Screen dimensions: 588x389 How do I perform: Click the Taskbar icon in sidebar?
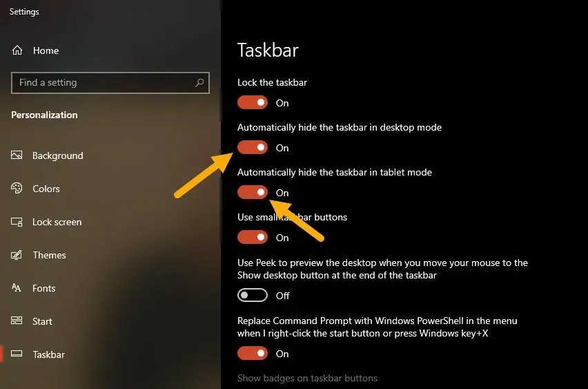(x=17, y=354)
